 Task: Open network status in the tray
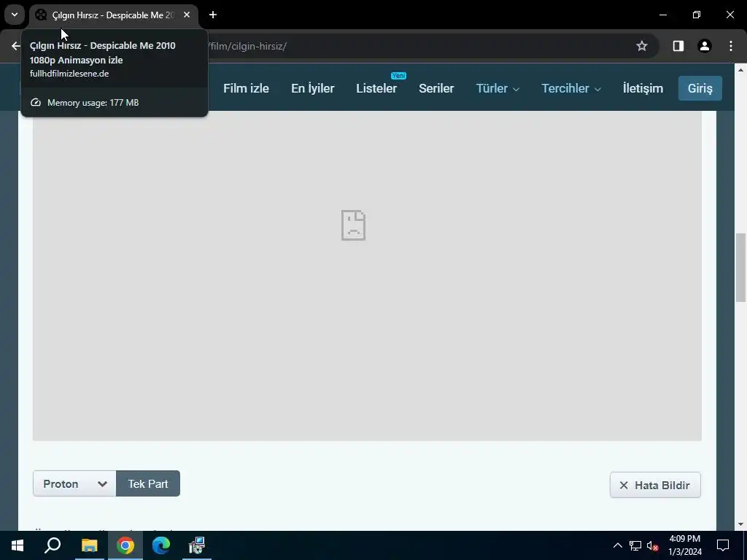click(635, 545)
